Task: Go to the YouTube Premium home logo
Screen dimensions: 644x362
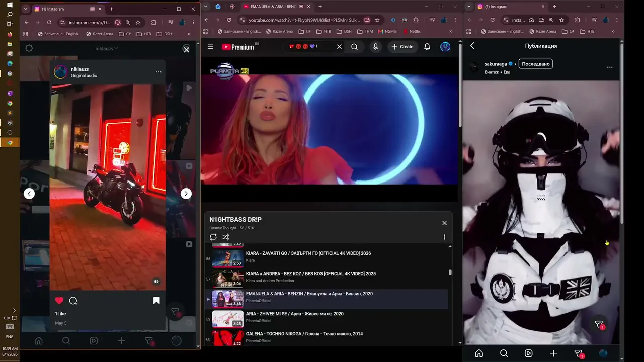Action: pos(238,47)
